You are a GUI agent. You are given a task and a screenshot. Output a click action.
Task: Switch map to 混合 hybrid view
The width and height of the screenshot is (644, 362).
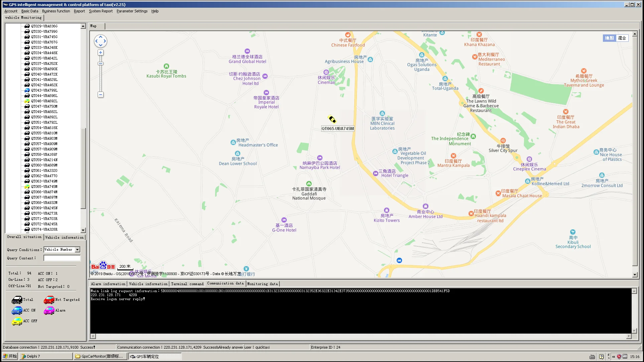click(x=622, y=38)
